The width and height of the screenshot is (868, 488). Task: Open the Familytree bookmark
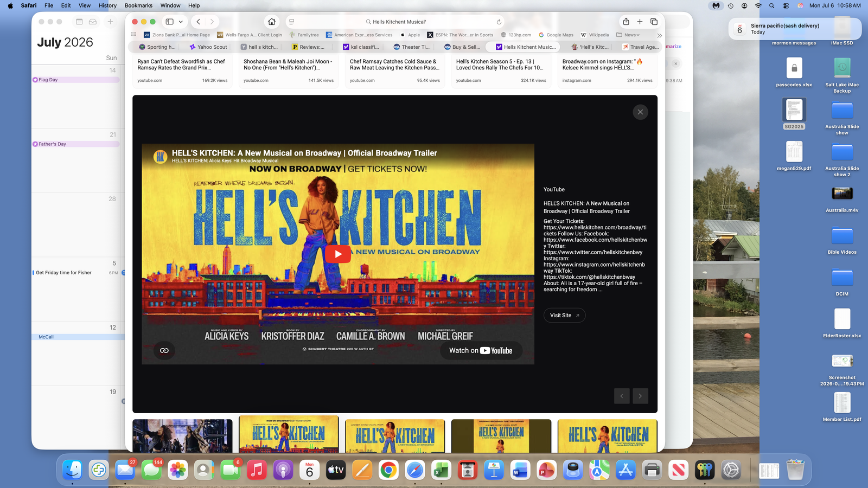304,35
